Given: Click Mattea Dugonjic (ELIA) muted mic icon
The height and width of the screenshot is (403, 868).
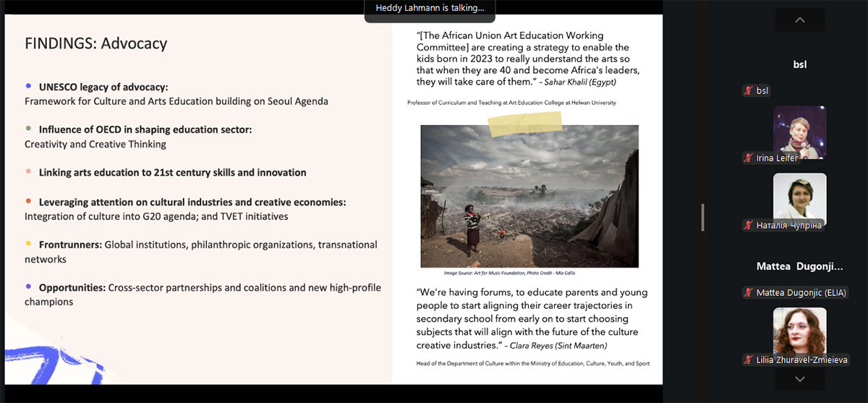Looking at the screenshot, I should coord(749,292).
